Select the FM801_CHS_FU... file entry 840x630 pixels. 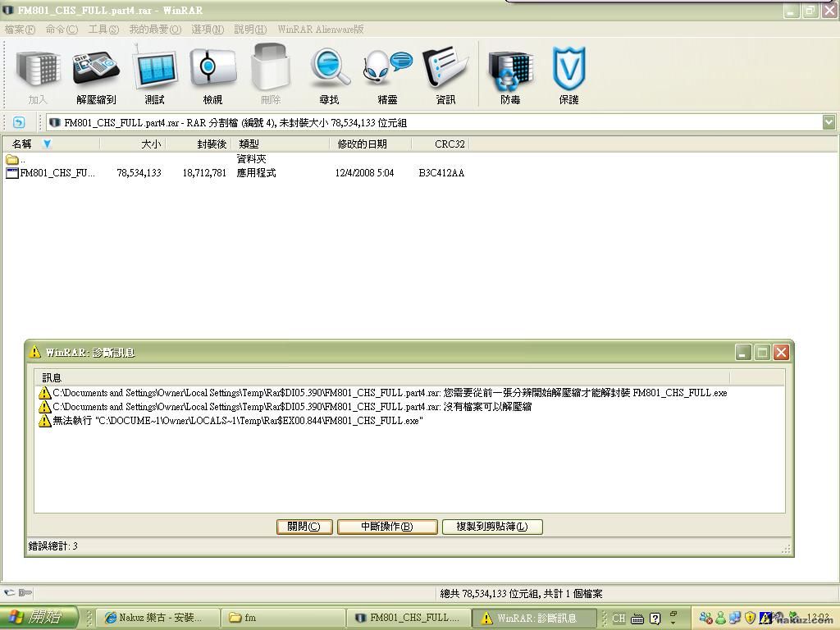pos(56,173)
